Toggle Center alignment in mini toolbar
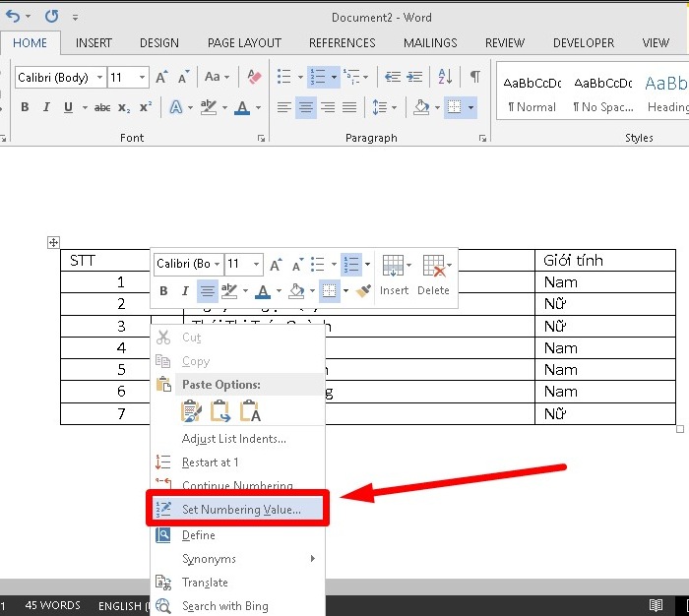 coord(208,290)
